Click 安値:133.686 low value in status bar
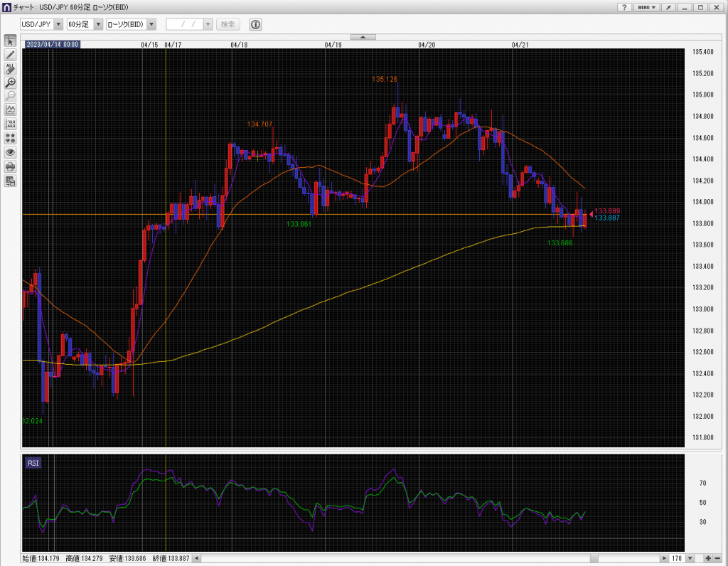The width and height of the screenshot is (728, 566). click(x=127, y=558)
